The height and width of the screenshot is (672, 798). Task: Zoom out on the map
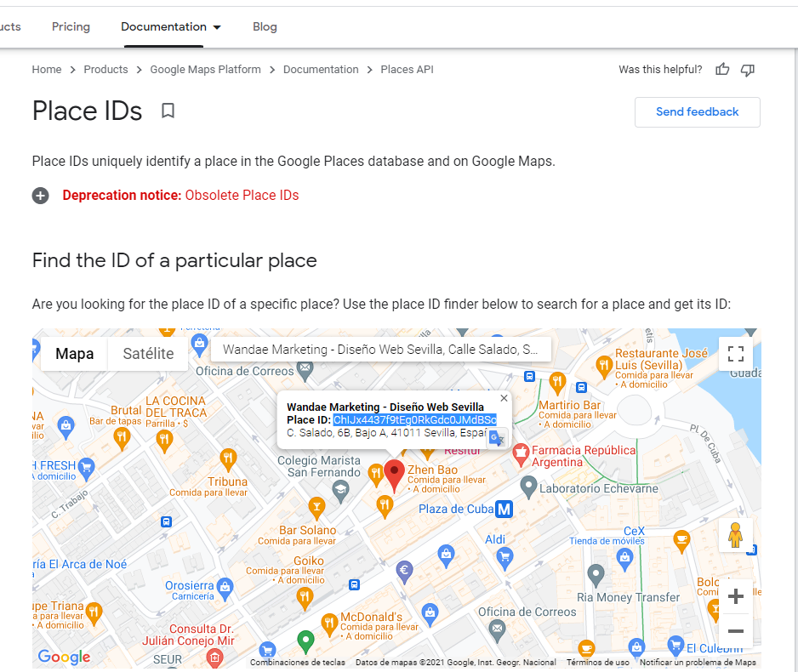[735, 631]
